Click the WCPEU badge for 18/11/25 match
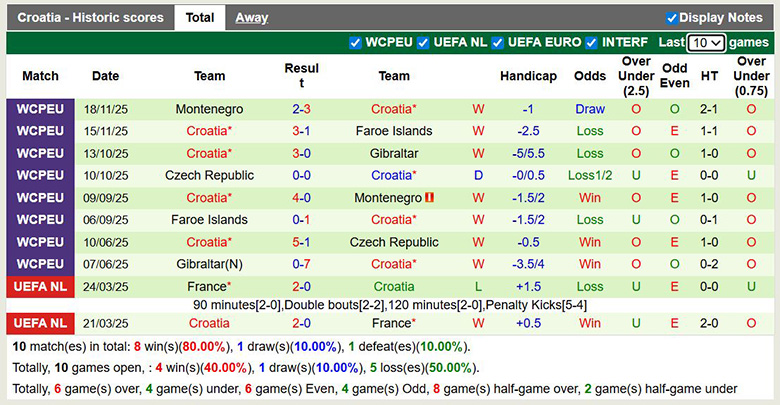This screenshot has width=780, height=405. pos(40,109)
